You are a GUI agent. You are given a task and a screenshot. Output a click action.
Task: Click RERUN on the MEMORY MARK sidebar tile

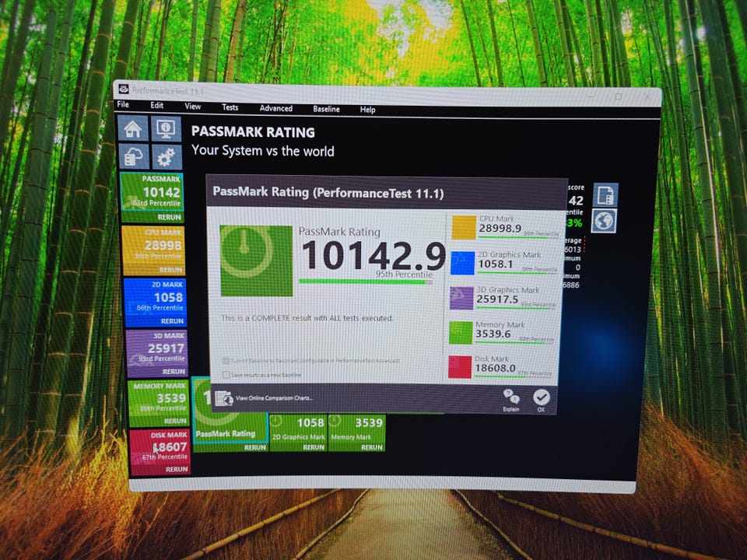175,421
